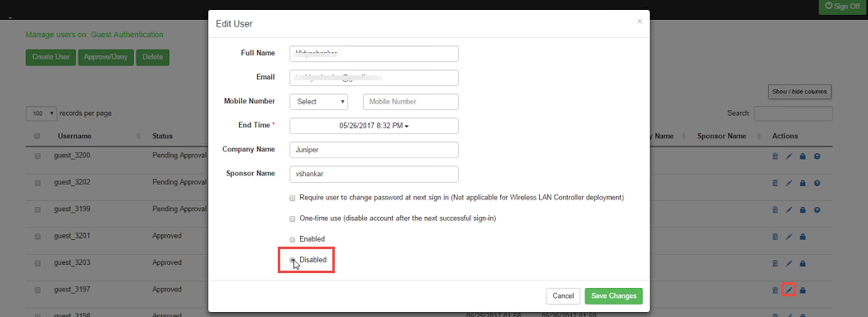Click the trash icon for guest_3200

click(775, 156)
